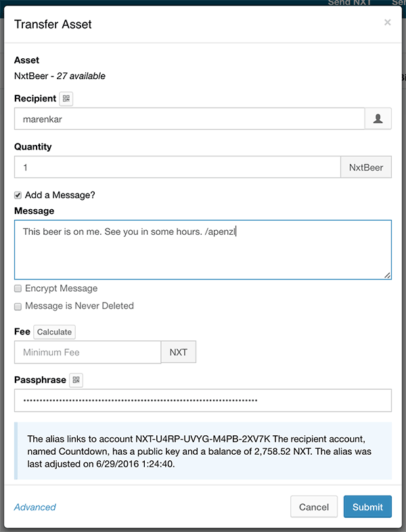Click Calculate fee button

pyautogui.click(x=54, y=332)
